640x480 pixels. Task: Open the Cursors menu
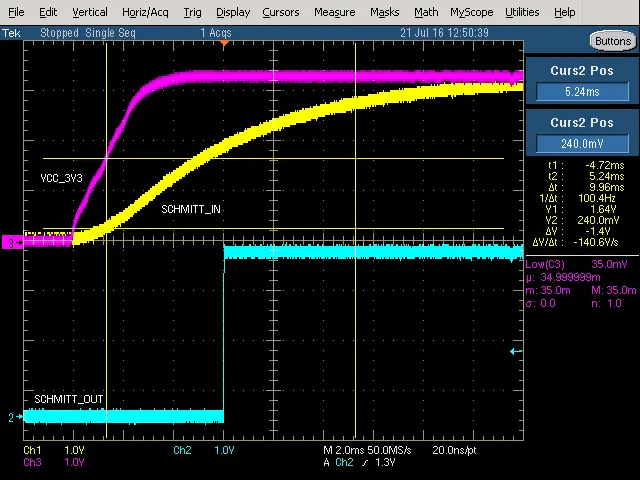coord(280,12)
